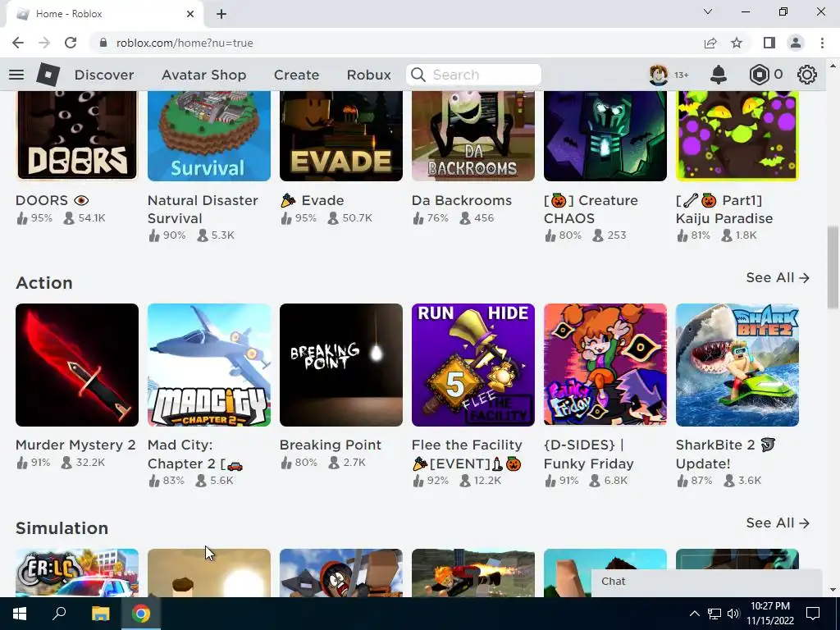840x630 pixels.
Task: Open Murder Mystery 2 thumbnail
Action: click(77, 365)
